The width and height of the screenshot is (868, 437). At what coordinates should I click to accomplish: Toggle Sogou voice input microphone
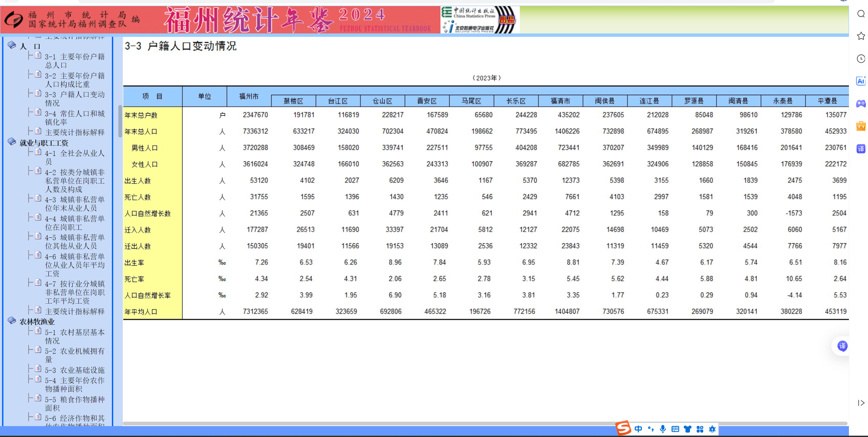pos(663,429)
